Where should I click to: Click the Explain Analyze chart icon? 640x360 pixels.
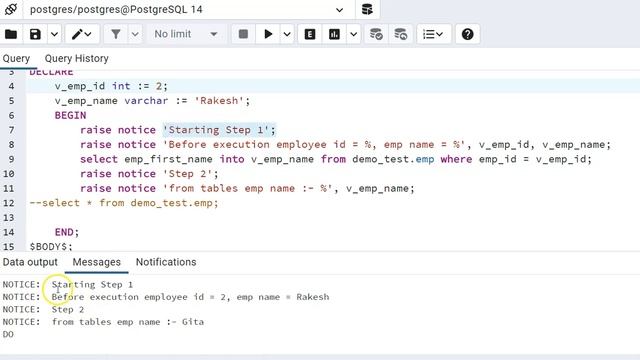pyautogui.click(x=334, y=34)
